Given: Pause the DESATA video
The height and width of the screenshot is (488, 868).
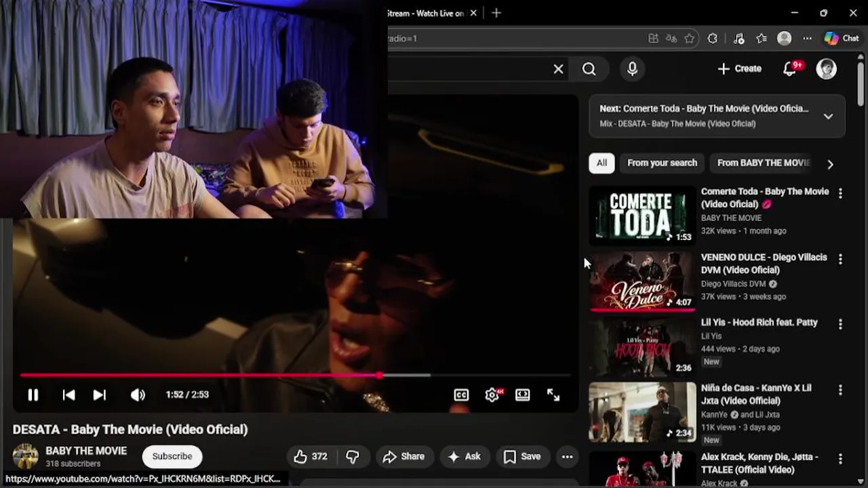Looking at the screenshot, I should 33,394.
